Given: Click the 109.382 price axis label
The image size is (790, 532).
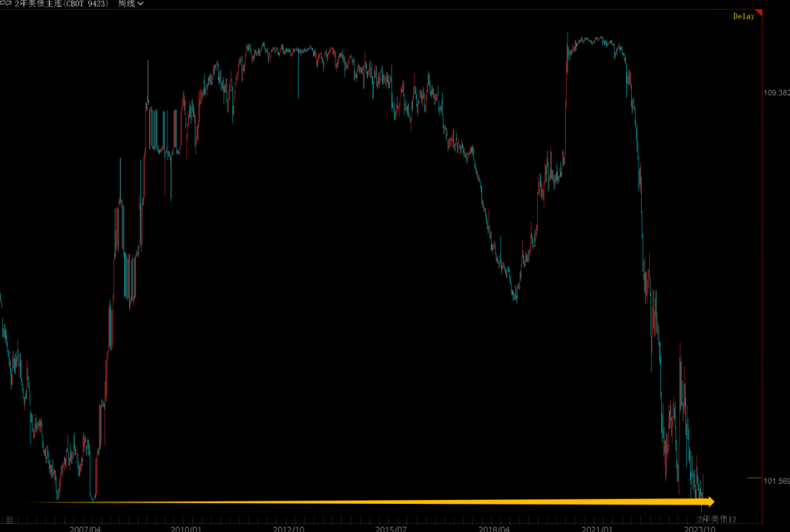Looking at the screenshot, I should click(x=777, y=93).
